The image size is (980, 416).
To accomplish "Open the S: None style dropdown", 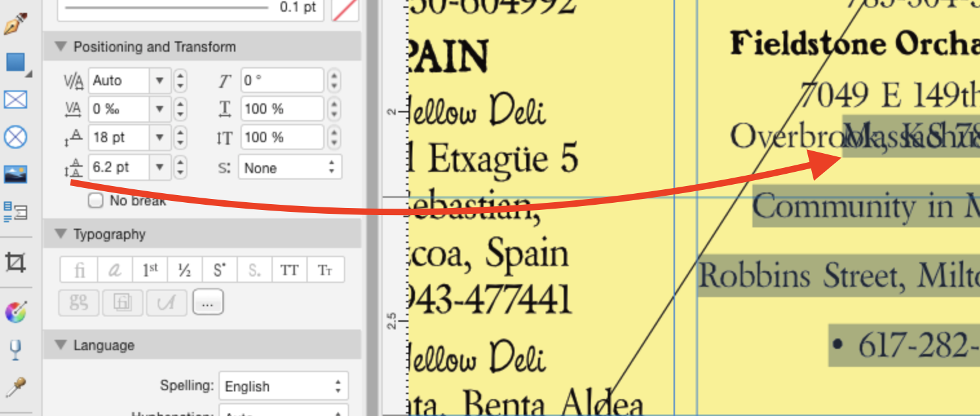I will pyautogui.click(x=290, y=167).
